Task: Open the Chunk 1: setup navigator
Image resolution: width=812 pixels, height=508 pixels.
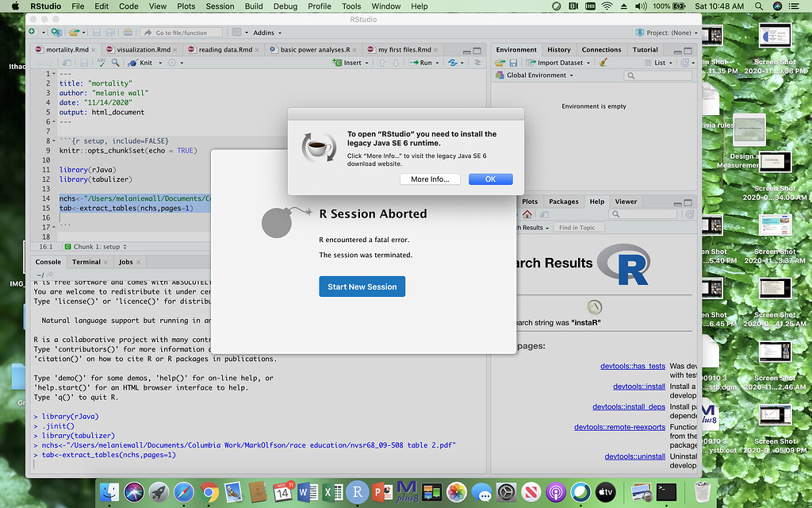Action: pyautogui.click(x=97, y=248)
